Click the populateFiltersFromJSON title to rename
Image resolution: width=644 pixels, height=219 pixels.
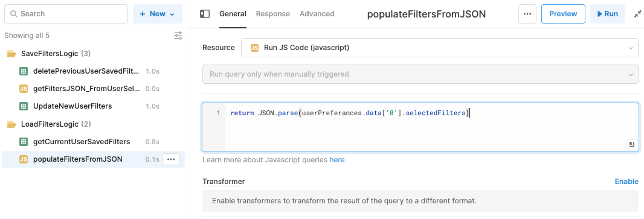(x=427, y=14)
